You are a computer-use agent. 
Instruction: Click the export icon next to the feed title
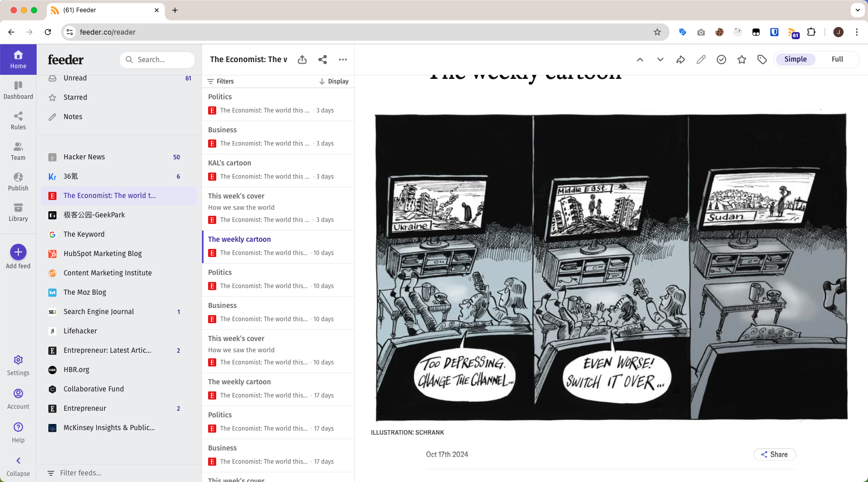coord(302,60)
